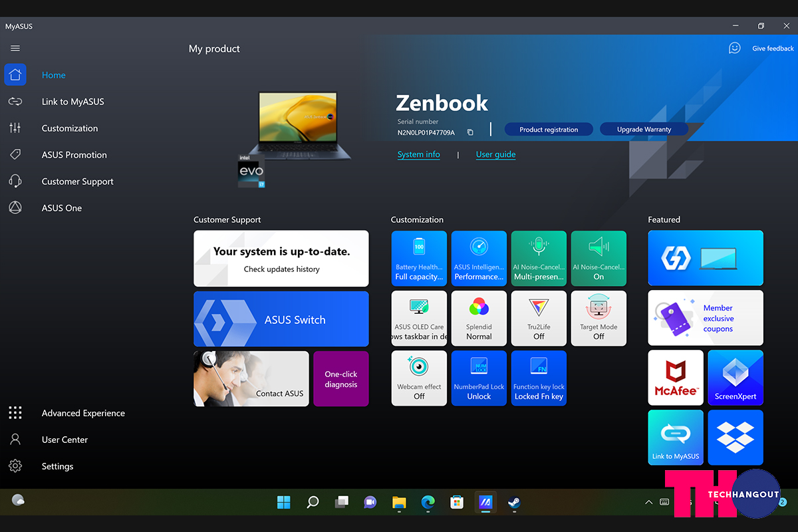The height and width of the screenshot is (532, 798).
Task: Click the sliders Customization icon
Action: [15, 128]
